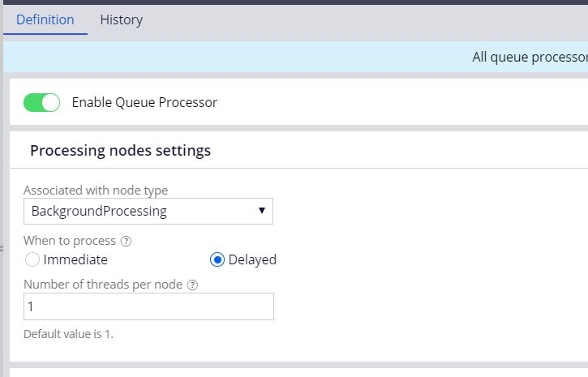This screenshot has height=377, width=588.
Task: Select the Delayed radio button
Action: pyautogui.click(x=217, y=259)
